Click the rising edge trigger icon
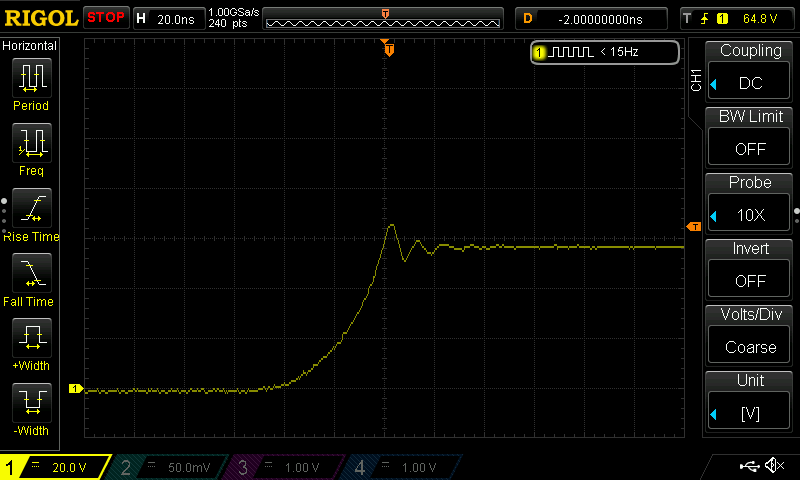The width and height of the screenshot is (800, 480). click(705, 19)
